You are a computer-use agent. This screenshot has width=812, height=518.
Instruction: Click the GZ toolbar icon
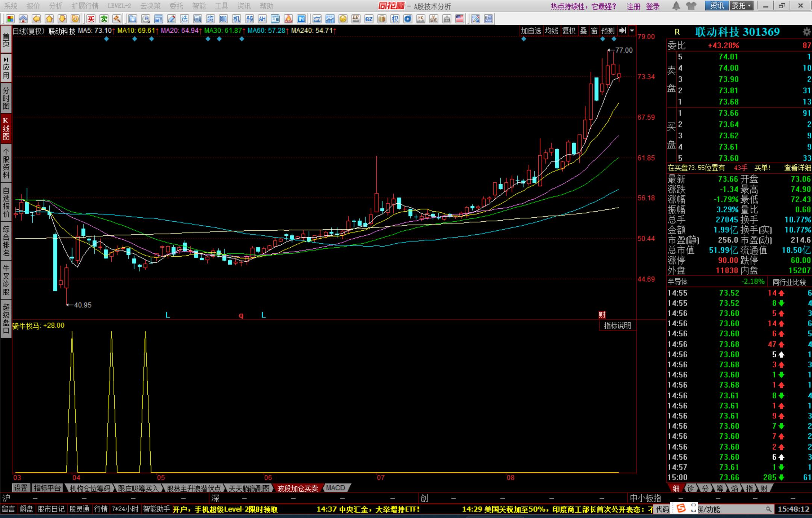369,19
